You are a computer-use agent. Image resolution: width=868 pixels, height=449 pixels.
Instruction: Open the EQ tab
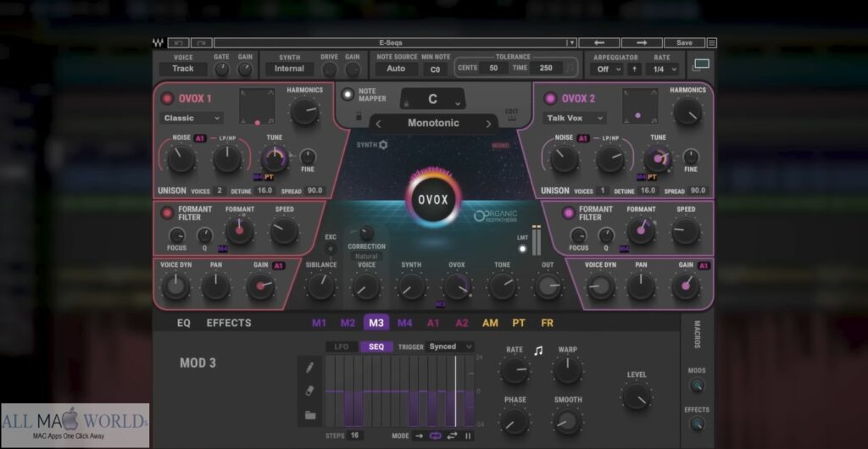click(x=184, y=323)
